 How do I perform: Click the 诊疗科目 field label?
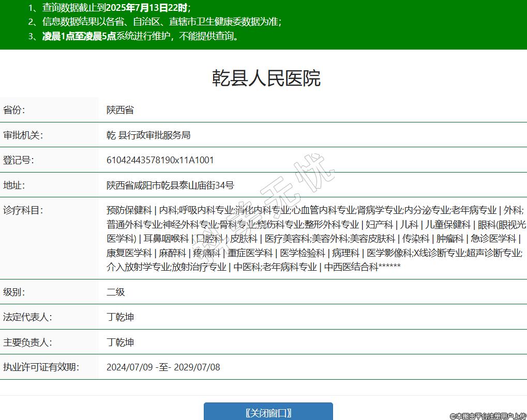click(x=23, y=210)
